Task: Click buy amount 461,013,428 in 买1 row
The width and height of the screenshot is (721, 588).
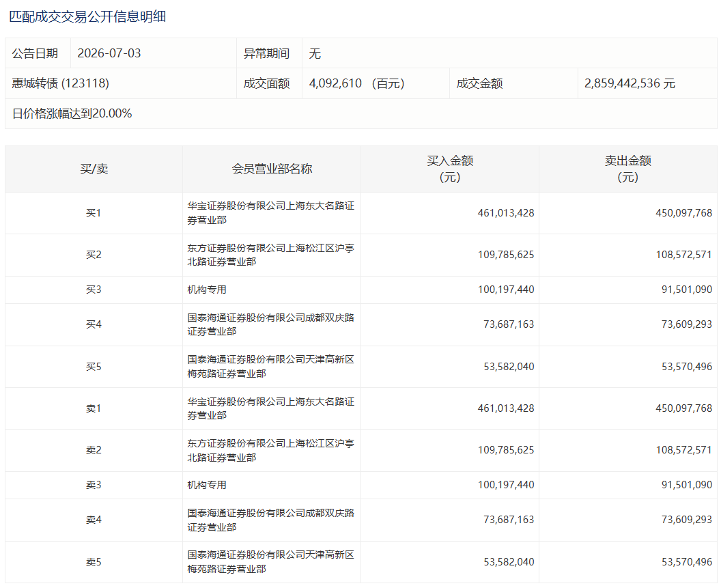Action: pyautogui.click(x=506, y=213)
